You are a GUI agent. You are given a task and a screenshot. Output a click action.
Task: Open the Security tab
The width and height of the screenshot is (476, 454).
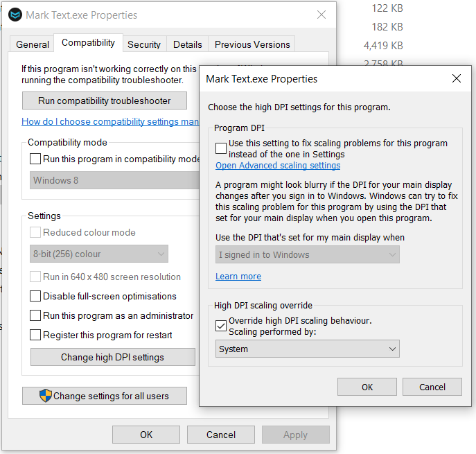click(144, 44)
